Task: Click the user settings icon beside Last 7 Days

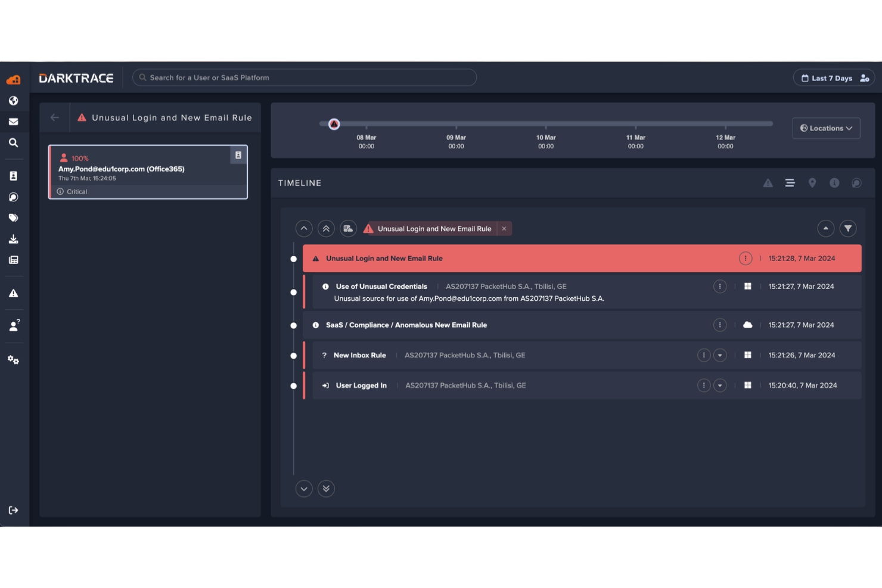Action: (x=865, y=78)
